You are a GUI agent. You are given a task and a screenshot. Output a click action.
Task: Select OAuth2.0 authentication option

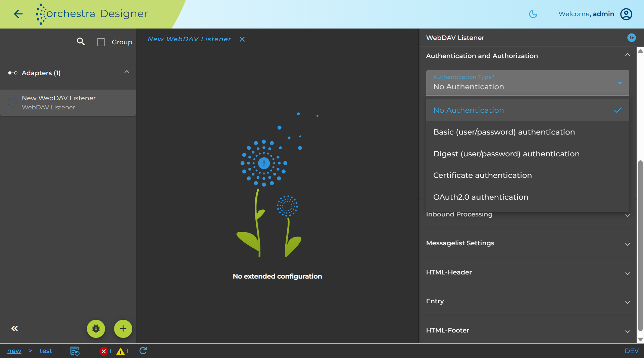click(x=528, y=197)
